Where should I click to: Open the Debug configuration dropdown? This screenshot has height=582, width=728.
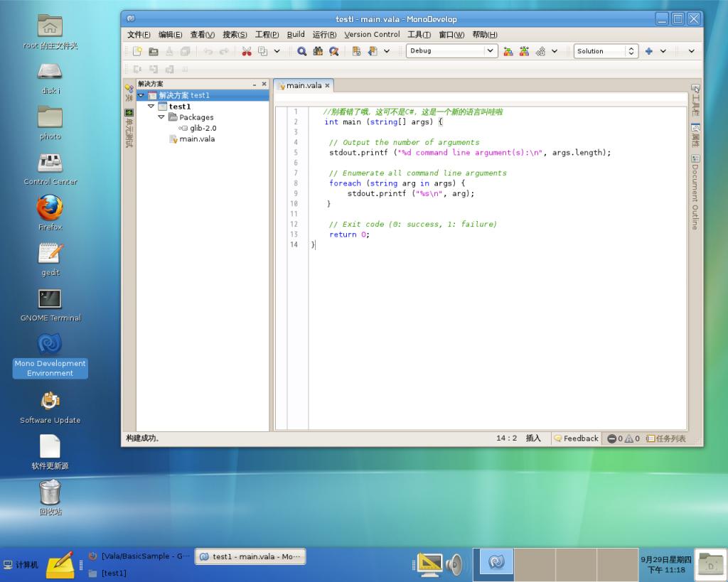point(451,50)
